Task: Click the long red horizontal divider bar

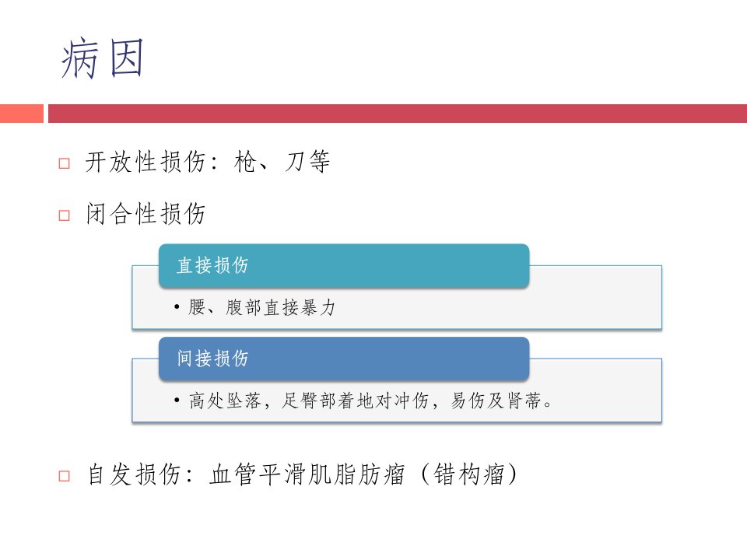Action: 398,114
